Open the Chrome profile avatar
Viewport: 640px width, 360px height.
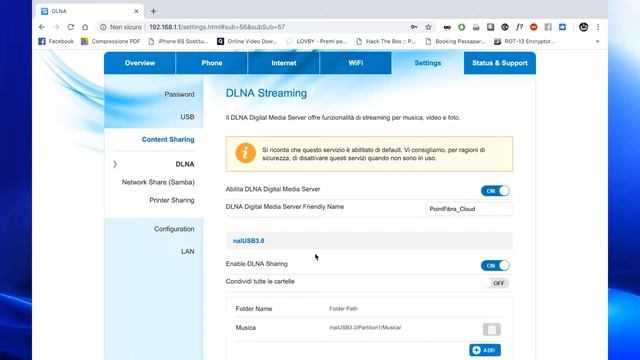coord(583,27)
